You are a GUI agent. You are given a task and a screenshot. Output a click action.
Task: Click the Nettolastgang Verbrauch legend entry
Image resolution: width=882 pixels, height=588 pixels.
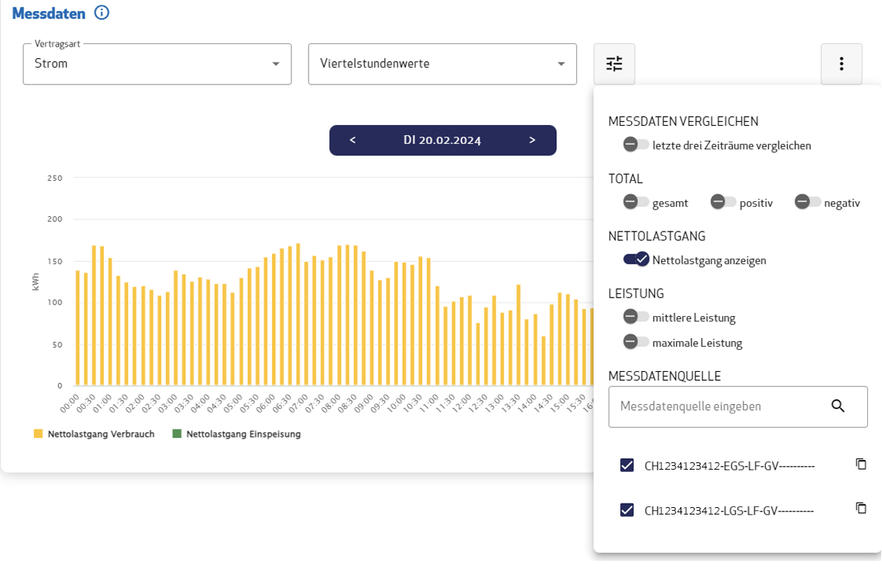(x=94, y=434)
